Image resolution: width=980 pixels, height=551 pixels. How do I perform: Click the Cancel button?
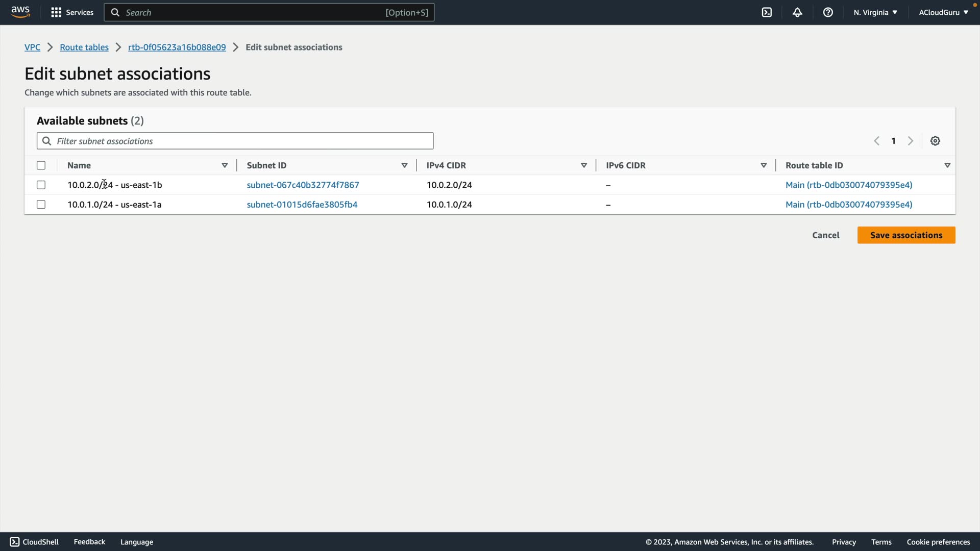click(x=825, y=235)
